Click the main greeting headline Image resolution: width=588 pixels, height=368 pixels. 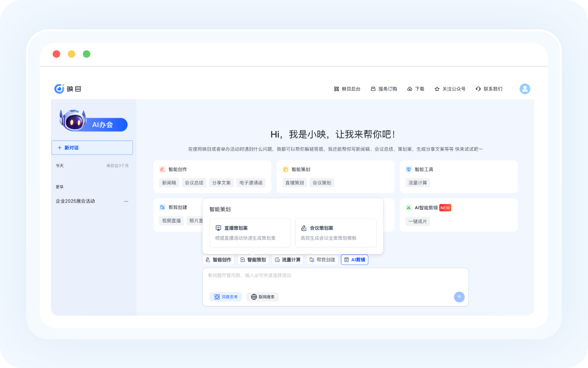coord(333,134)
